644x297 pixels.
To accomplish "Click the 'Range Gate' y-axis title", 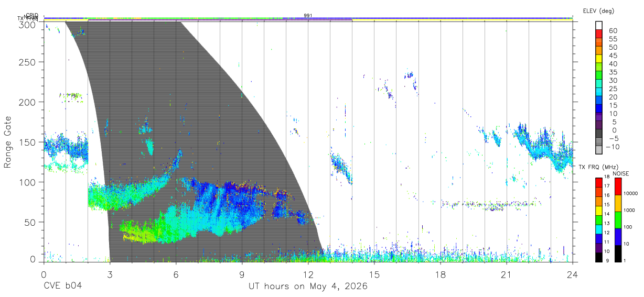I will tap(8, 143).
